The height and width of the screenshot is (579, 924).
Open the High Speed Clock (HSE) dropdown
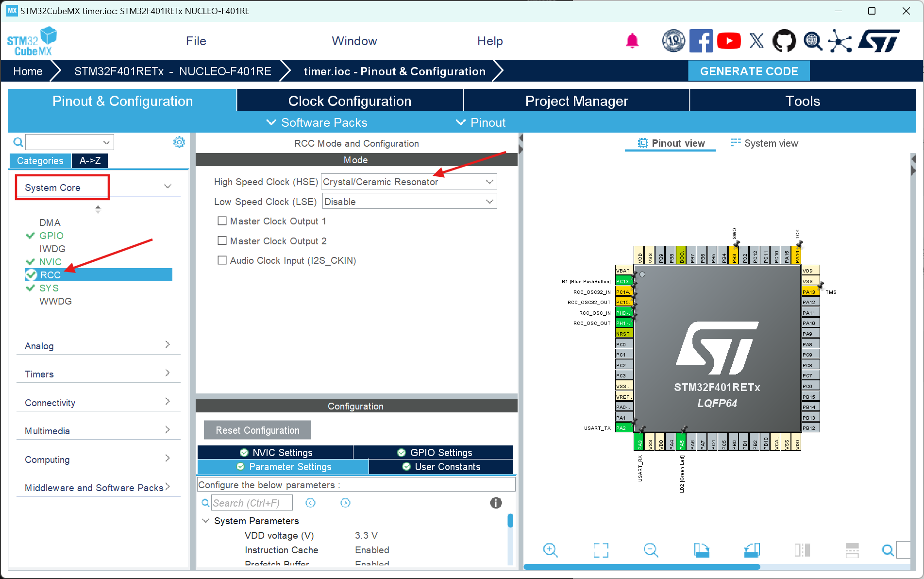409,182
